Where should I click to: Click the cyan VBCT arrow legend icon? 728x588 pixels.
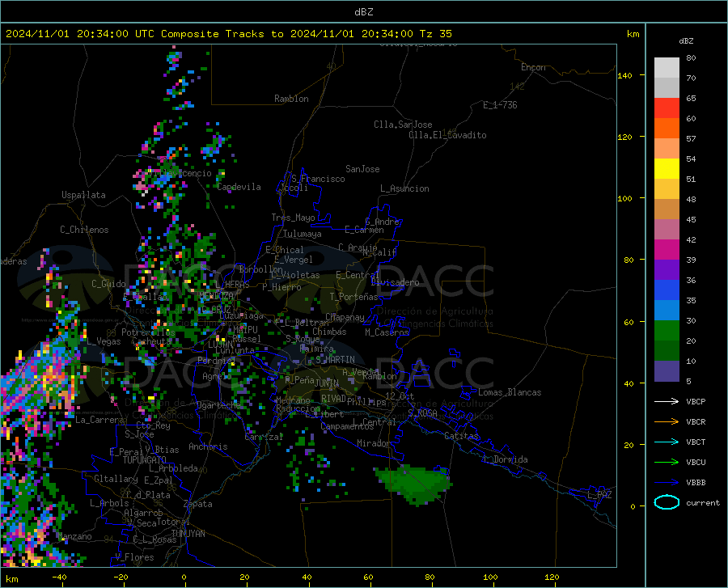667,442
